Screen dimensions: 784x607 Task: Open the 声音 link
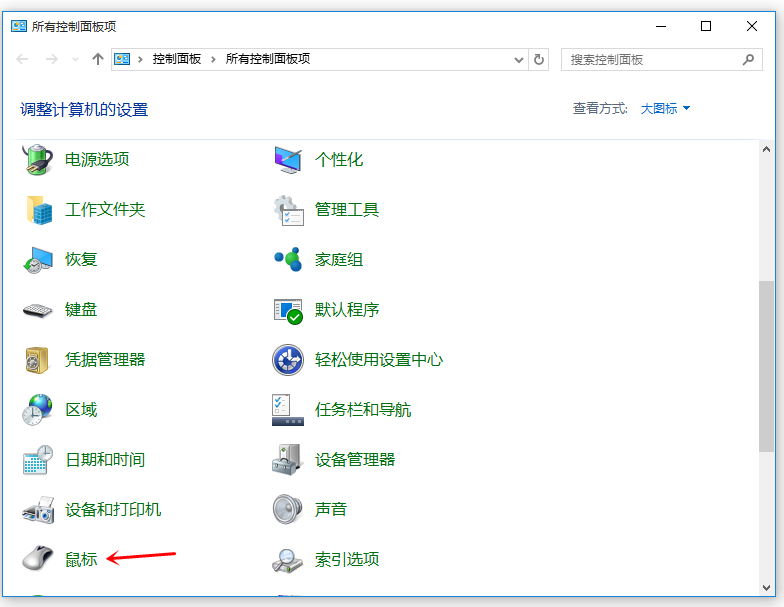[x=330, y=509]
